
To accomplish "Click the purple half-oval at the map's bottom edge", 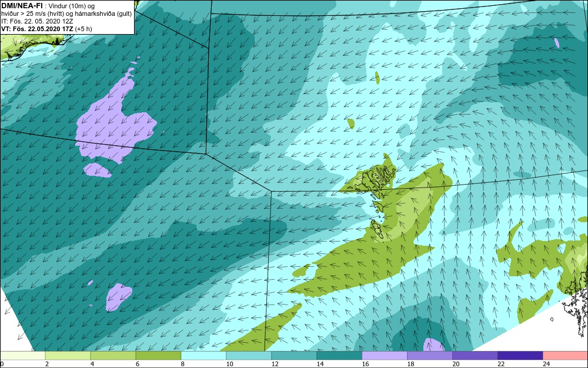I will 433,344.
